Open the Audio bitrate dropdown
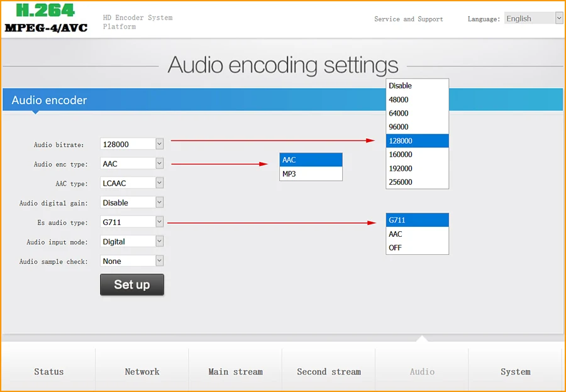This screenshot has height=392, width=566. pos(132,144)
